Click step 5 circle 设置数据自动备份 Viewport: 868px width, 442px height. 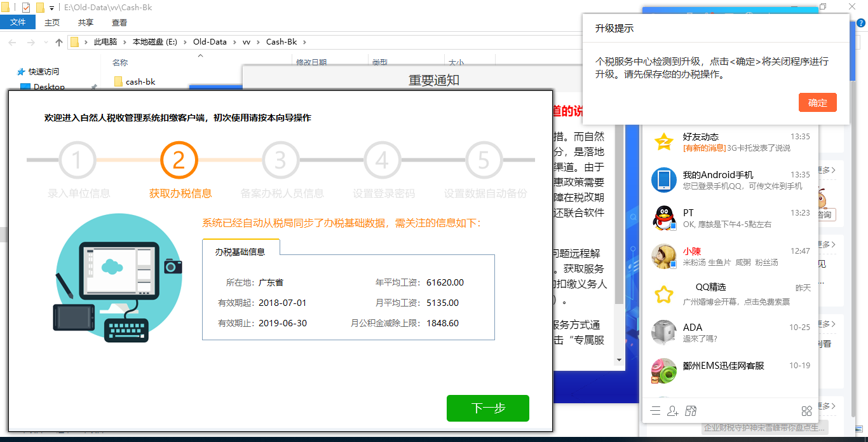pyautogui.click(x=484, y=161)
